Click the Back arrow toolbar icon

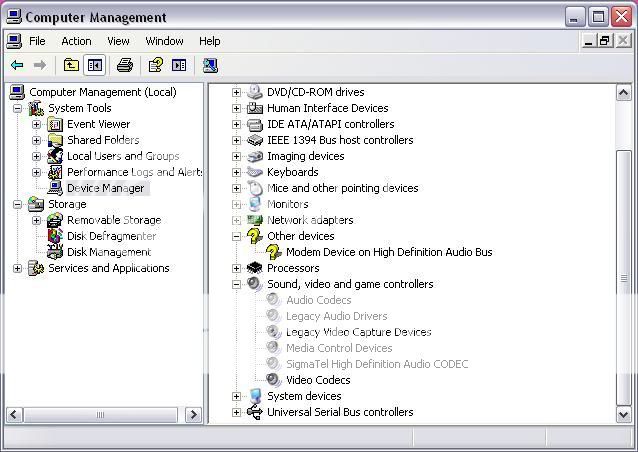tap(17, 65)
